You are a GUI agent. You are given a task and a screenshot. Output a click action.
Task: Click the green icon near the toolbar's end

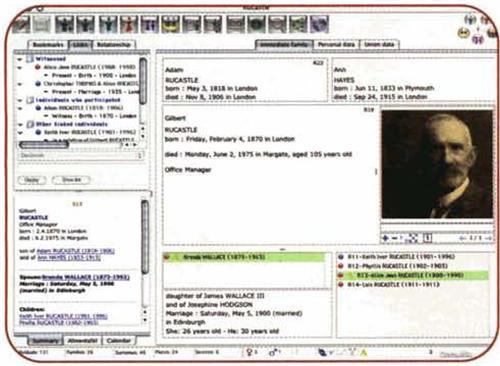coord(298,24)
